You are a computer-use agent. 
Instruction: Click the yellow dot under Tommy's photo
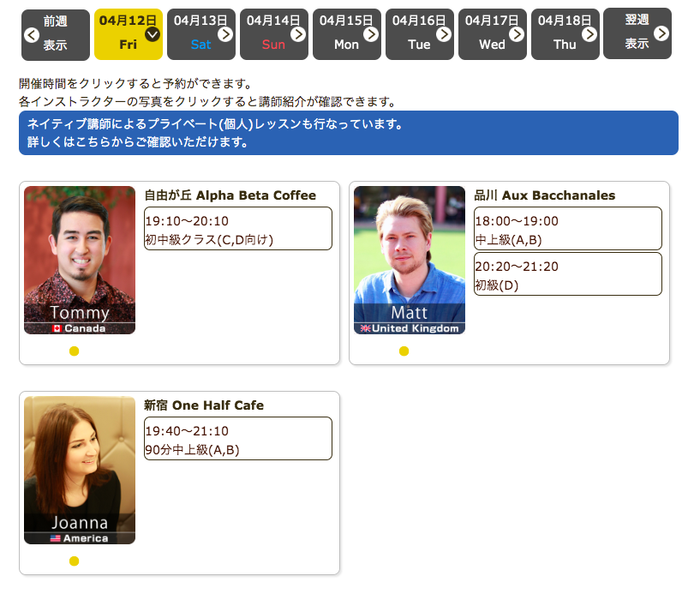pos(75,351)
